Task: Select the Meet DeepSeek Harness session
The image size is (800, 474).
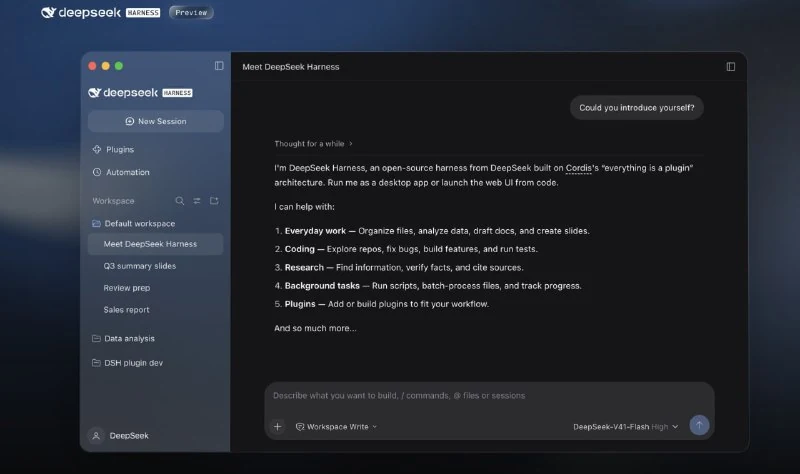Action: pyautogui.click(x=156, y=244)
